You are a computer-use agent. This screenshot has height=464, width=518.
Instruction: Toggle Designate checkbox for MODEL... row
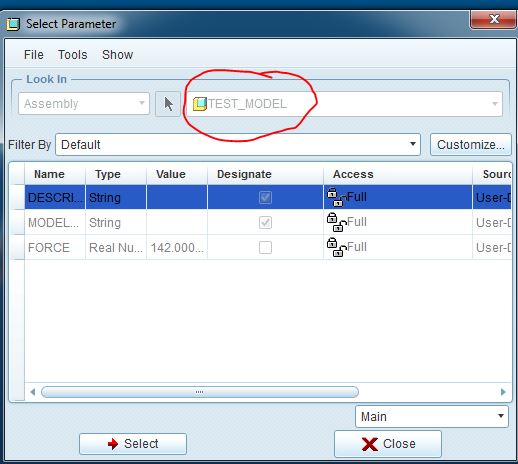(x=265, y=223)
